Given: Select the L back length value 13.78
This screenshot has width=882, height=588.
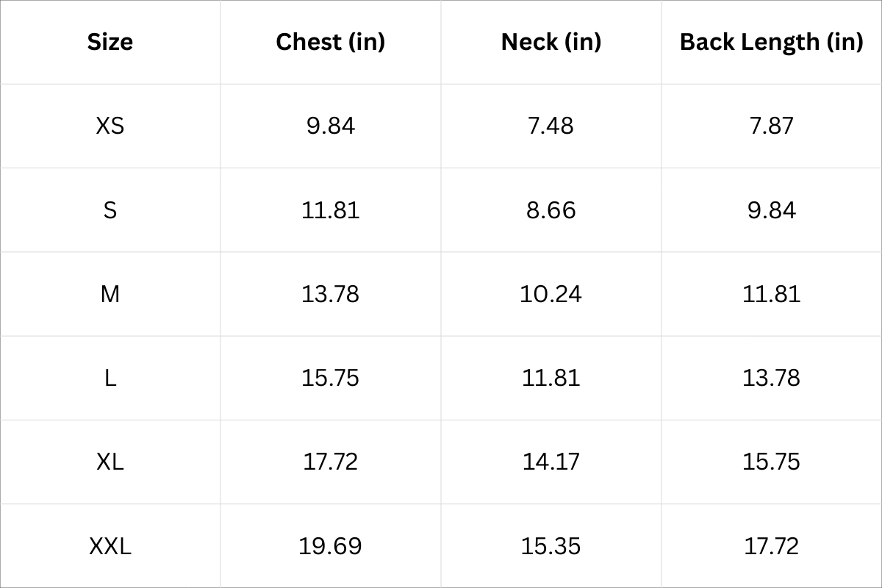Looking at the screenshot, I should pyautogui.click(x=771, y=378).
